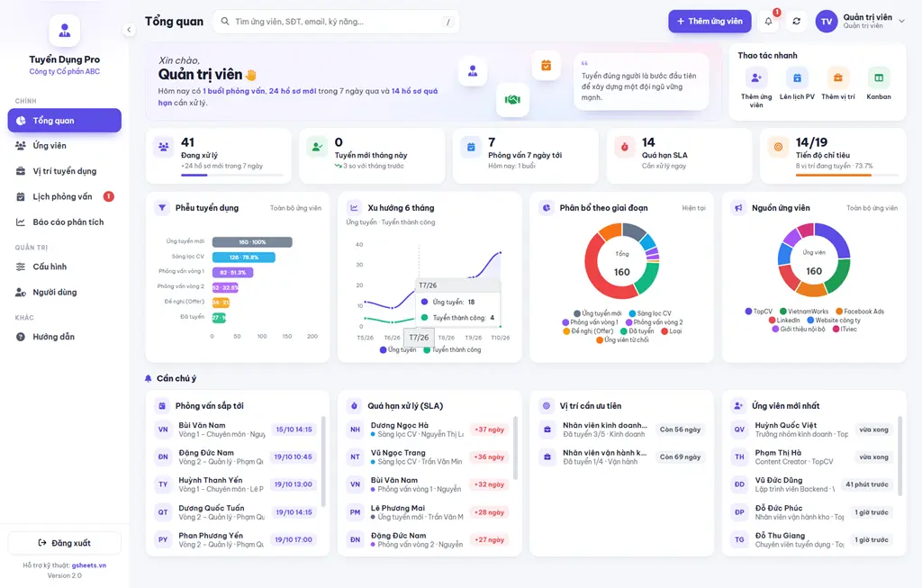922x588 pixels.
Task: Click the 19/10 10:45 time badge
Action: pyautogui.click(x=293, y=457)
